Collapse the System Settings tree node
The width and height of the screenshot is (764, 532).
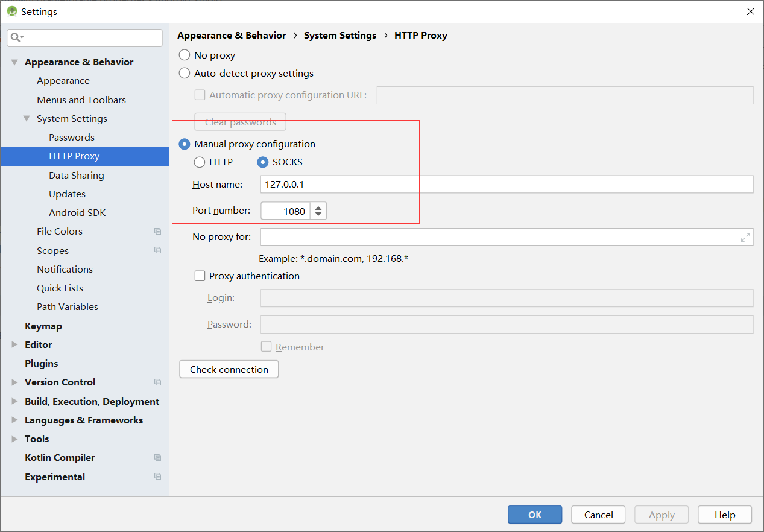(27, 118)
